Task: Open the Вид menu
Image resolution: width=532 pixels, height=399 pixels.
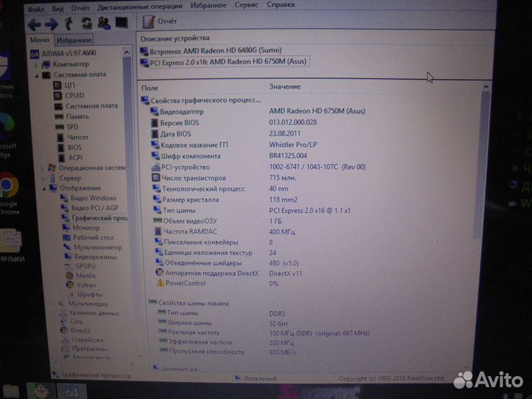Action: tap(58, 8)
